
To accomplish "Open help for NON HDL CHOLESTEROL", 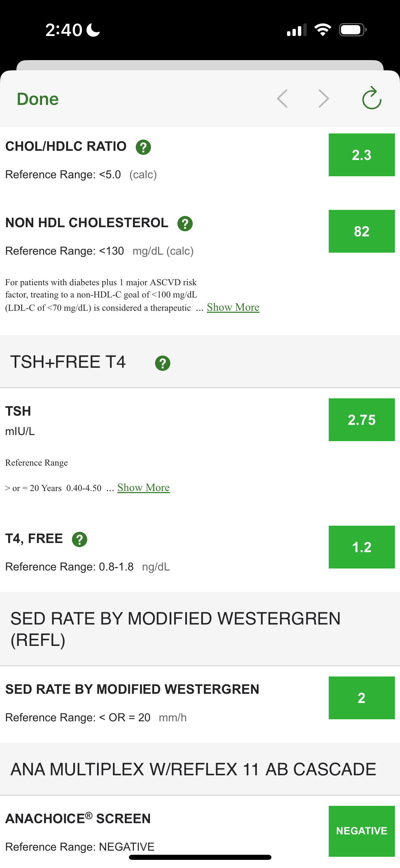I will point(185,224).
